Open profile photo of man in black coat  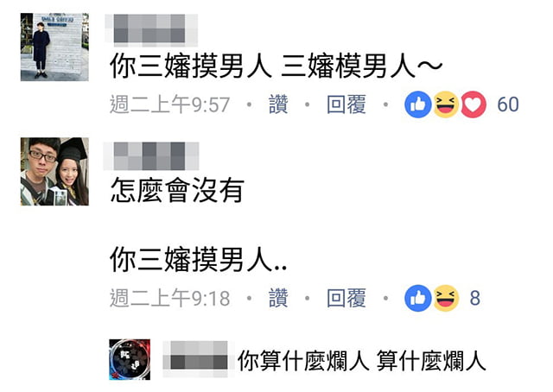click(54, 47)
